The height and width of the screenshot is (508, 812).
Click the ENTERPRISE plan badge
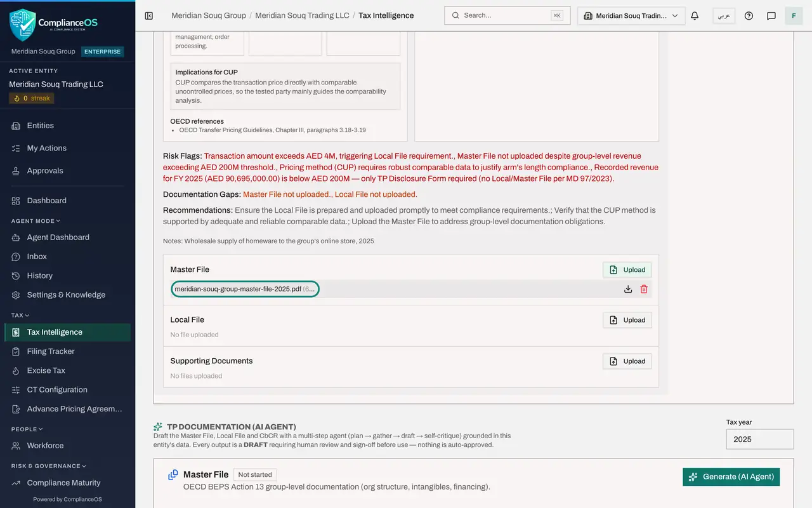(x=103, y=51)
